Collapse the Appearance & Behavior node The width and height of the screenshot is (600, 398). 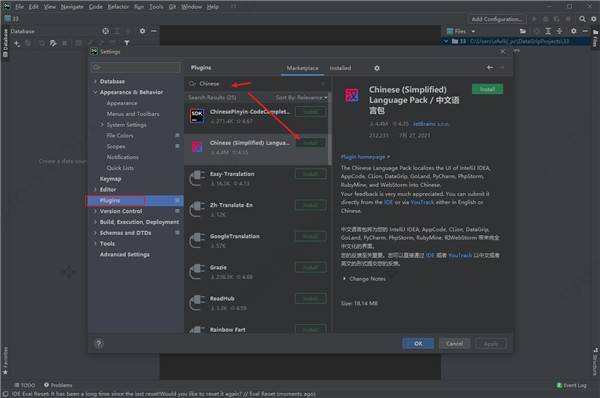coord(95,92)
